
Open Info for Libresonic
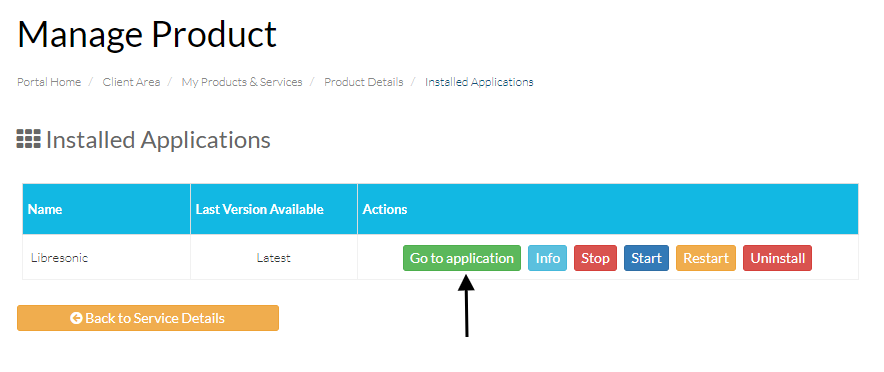click(547, 258)
